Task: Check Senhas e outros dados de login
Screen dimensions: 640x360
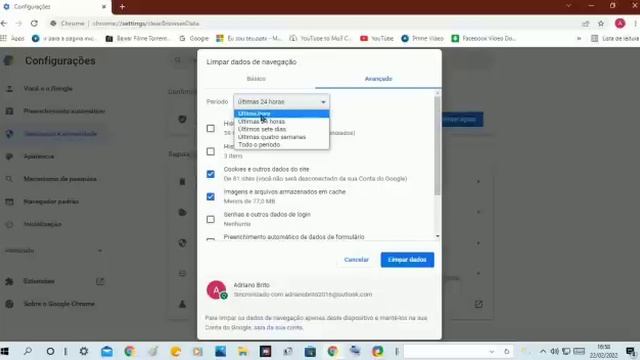Action: [211, 220]
